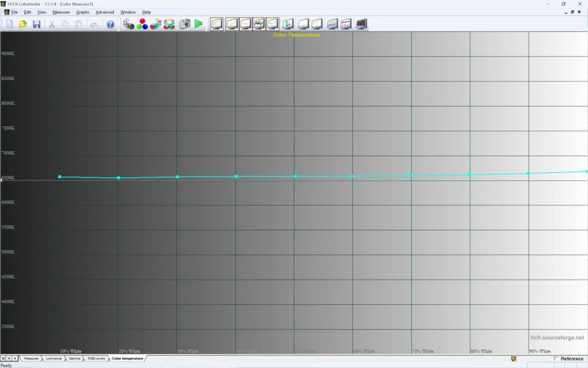Image resolution: width=588 pixels, height=368 pixels.
Task: Save measures with the floppy disk icon
Action: tap(36, 25)
